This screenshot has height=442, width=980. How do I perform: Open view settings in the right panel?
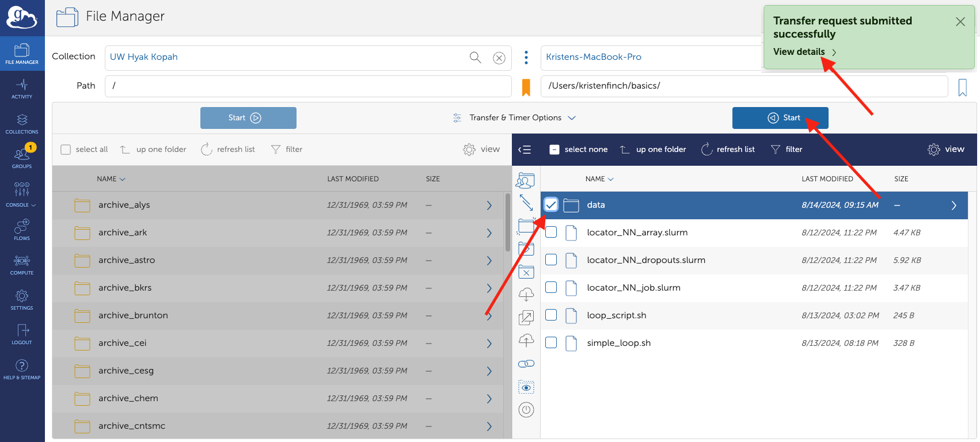click(x=946, y=150)
